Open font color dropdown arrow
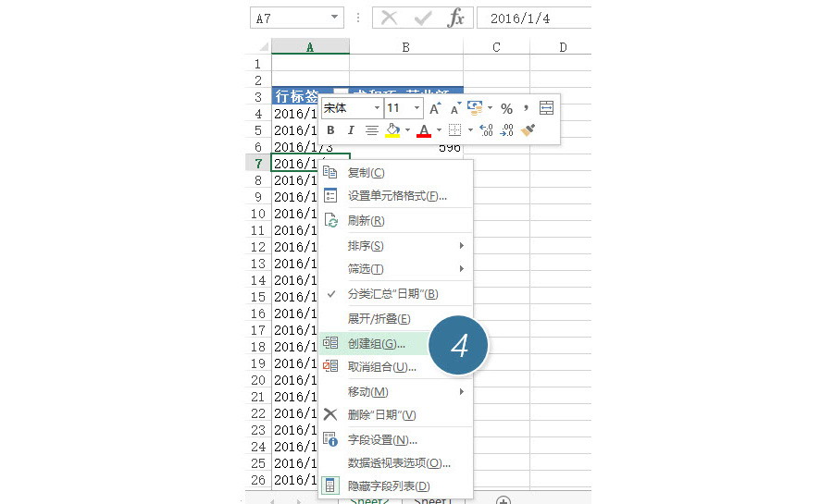 coord(439,130)
